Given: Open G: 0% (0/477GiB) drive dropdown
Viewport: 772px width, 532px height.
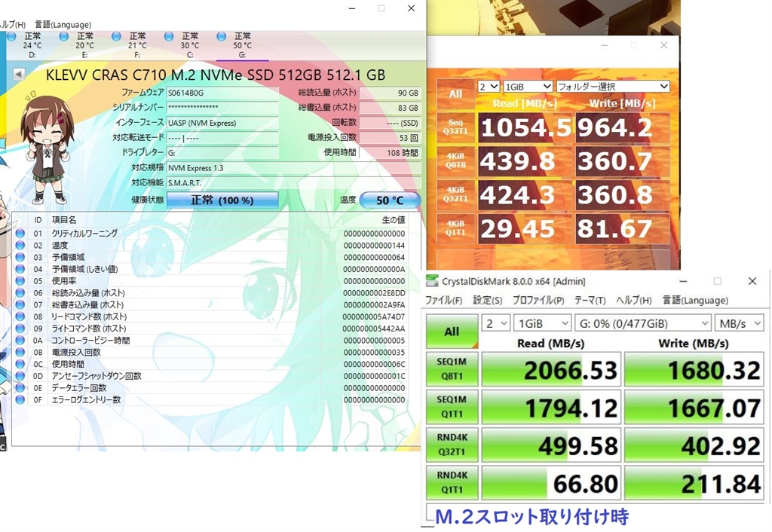Looking at the screenshot, I should coord(643,323).
